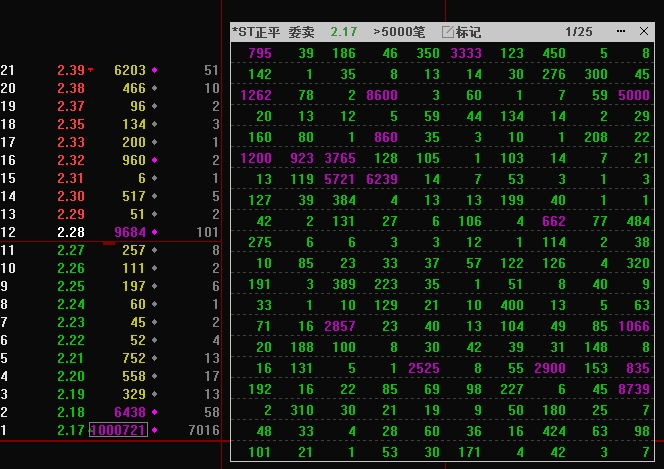Open the ··· more options menu
Image resolution: width=664 pixels, height=469 pixels.
(x=621, y=31)
